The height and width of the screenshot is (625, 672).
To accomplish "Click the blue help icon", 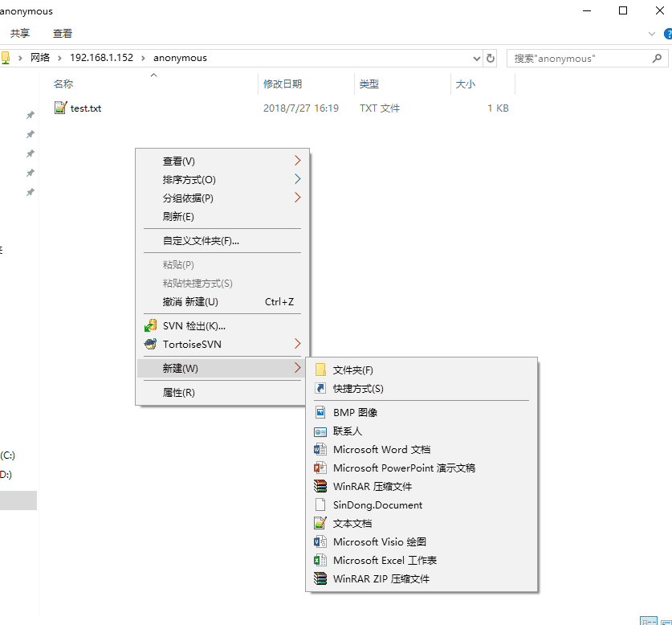I will [x=668, y=34].
